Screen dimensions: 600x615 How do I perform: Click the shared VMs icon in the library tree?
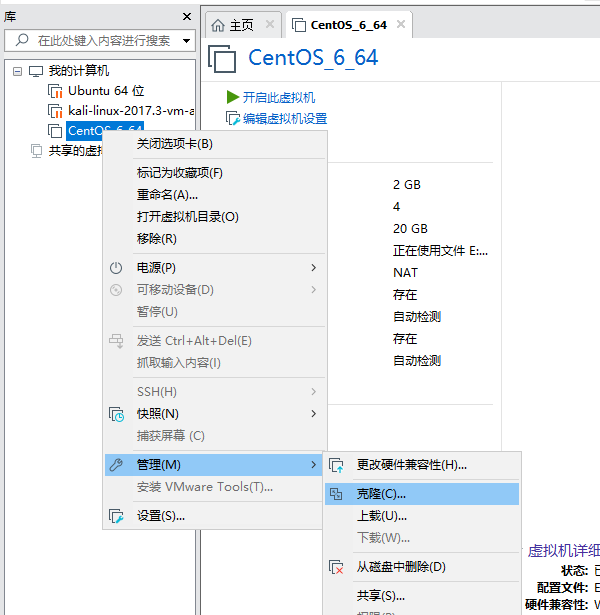pos(36,151)
